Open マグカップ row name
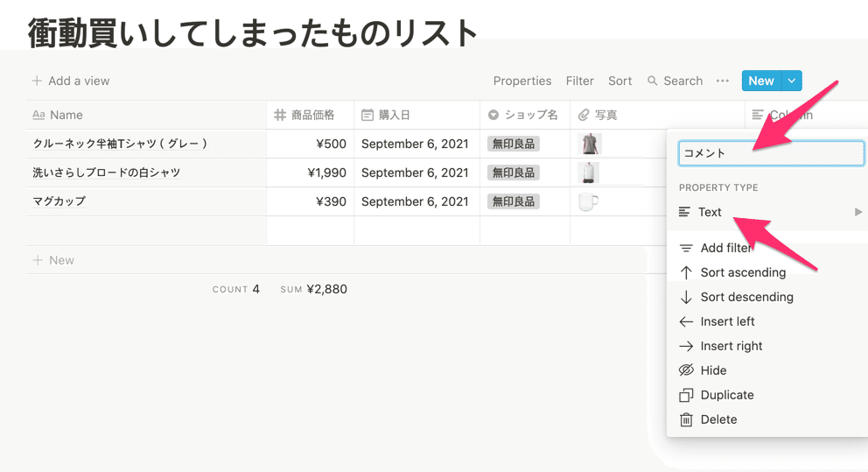This screenshot has width=868, height=472. pos(59,201)
